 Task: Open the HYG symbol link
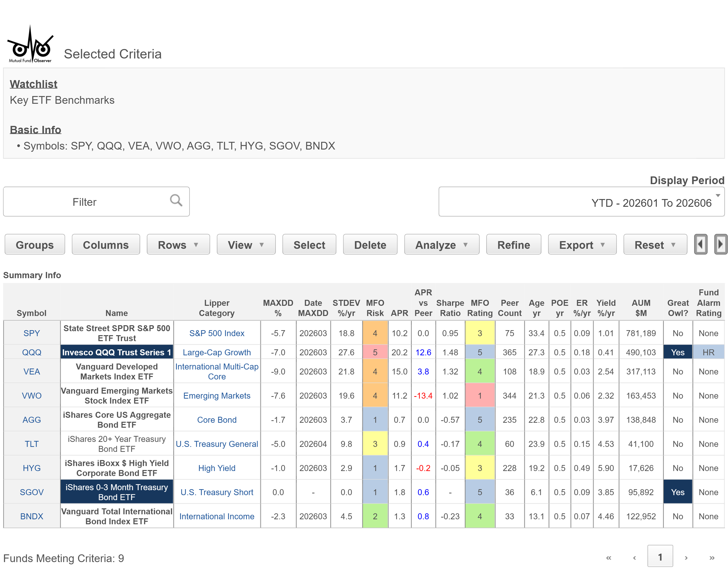(x=32, y=468)
